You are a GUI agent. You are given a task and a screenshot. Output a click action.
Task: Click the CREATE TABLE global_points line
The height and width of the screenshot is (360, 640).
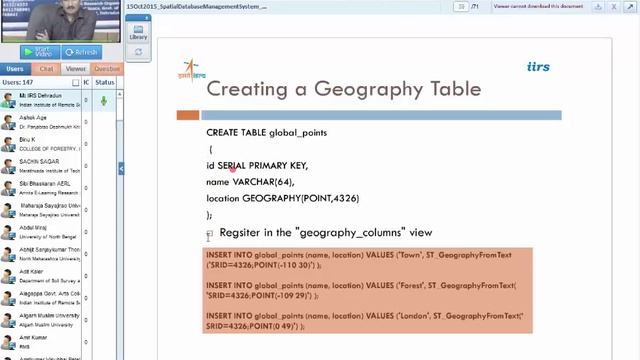tap(267, 133)
